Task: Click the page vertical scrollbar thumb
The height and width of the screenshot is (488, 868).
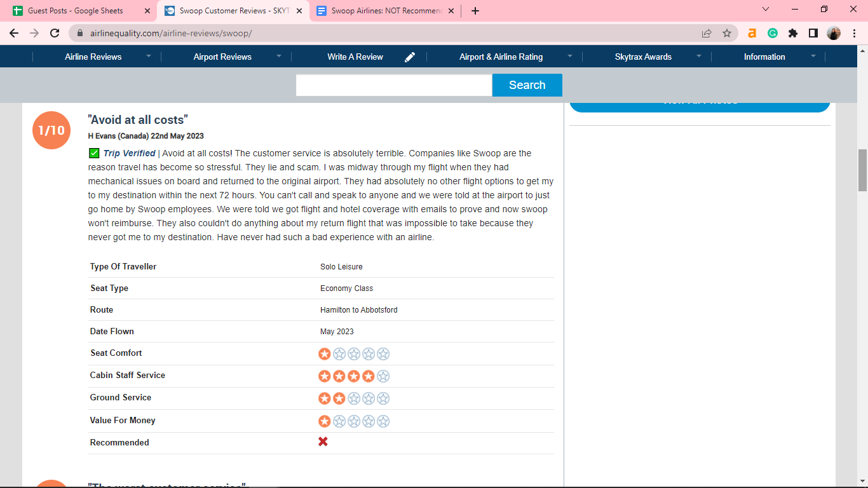Action: coord(862,170)
